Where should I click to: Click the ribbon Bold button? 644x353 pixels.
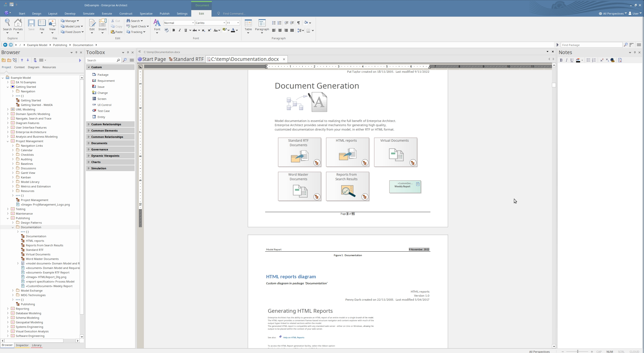[174, 30]
